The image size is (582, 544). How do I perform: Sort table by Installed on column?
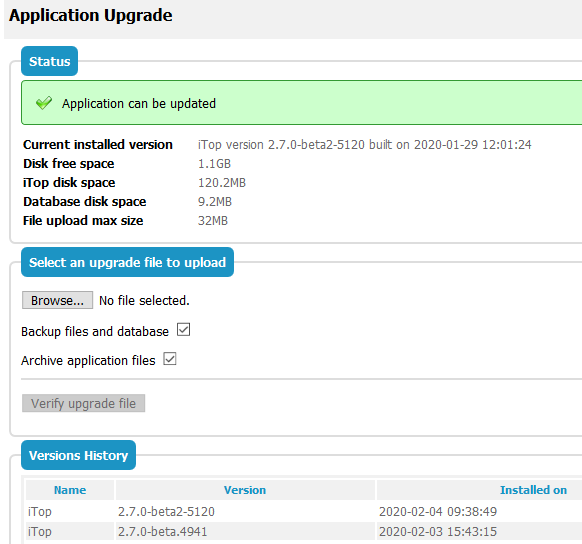533,490
